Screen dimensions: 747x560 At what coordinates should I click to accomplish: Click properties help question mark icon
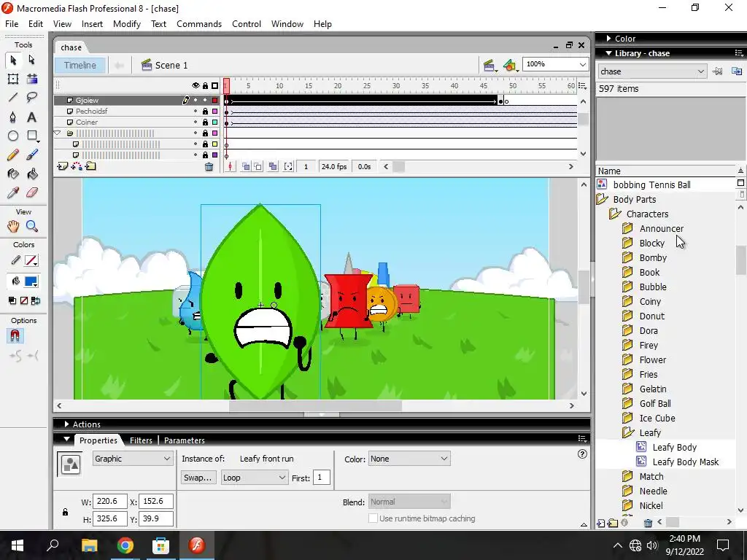tap(582, 454)
